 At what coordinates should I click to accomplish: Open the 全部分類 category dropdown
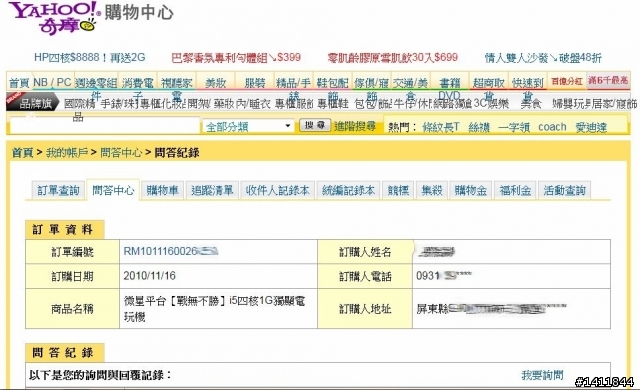click(248, 126)
